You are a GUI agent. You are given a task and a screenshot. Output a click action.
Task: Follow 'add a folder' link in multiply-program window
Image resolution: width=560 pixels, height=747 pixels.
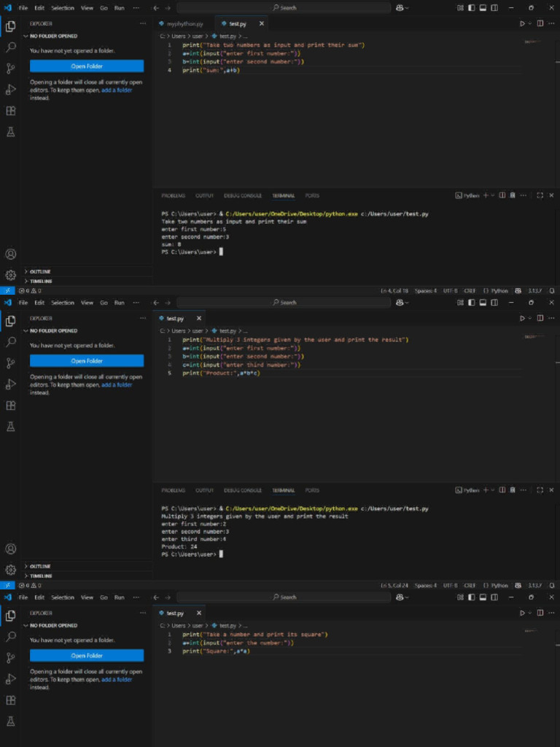(117, 385)
